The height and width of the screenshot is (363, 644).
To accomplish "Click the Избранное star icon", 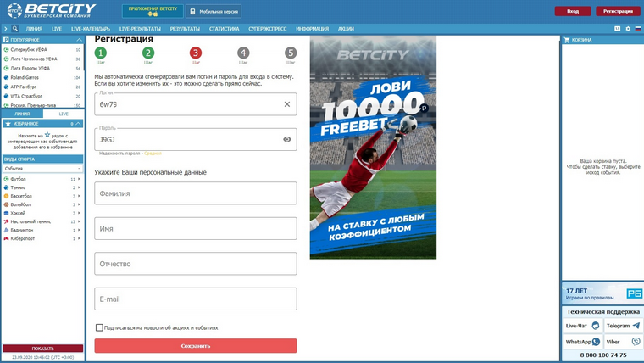I will 8,123.
